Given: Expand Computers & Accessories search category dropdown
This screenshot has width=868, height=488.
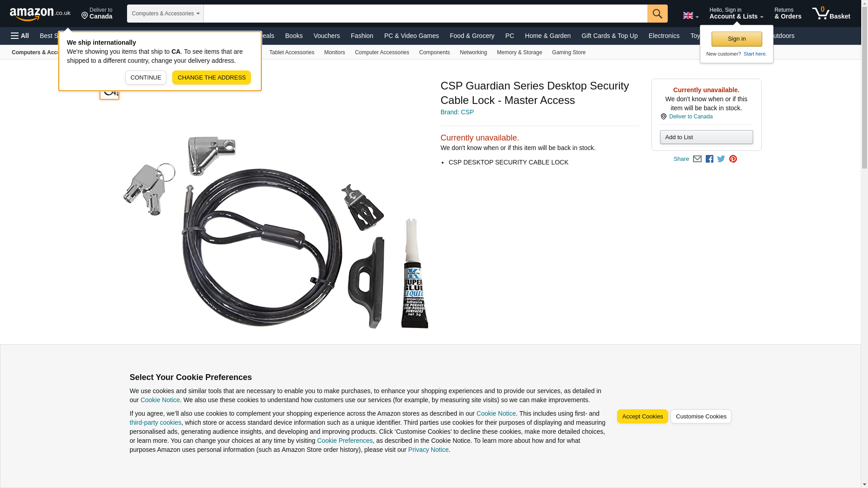Looking at the screenshot, I should [165, 14].
